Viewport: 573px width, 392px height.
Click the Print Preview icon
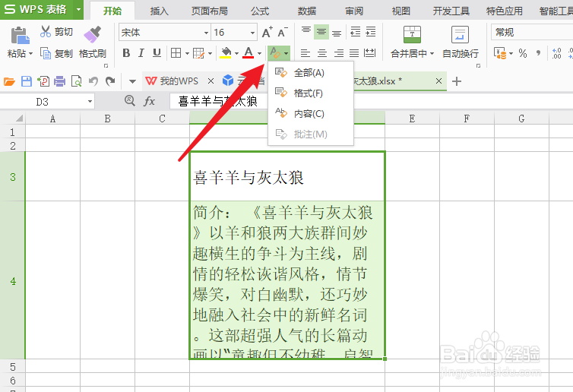click(77, 81)
